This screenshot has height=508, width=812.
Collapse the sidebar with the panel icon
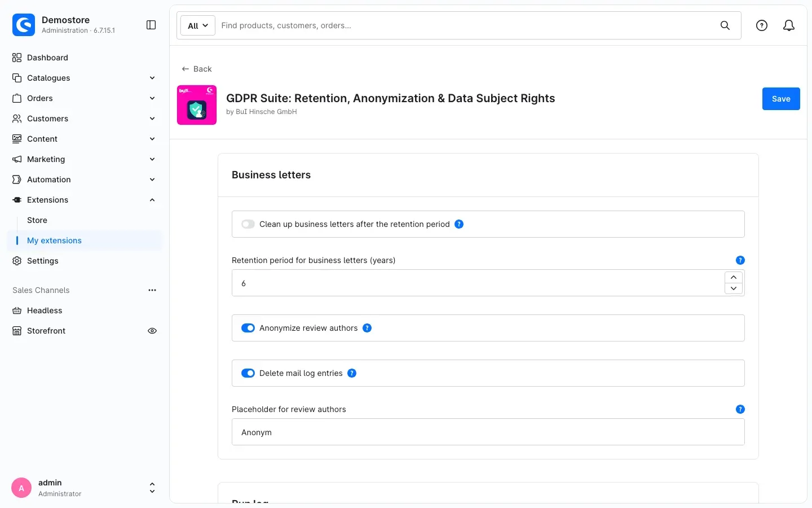tap(151, 25)
